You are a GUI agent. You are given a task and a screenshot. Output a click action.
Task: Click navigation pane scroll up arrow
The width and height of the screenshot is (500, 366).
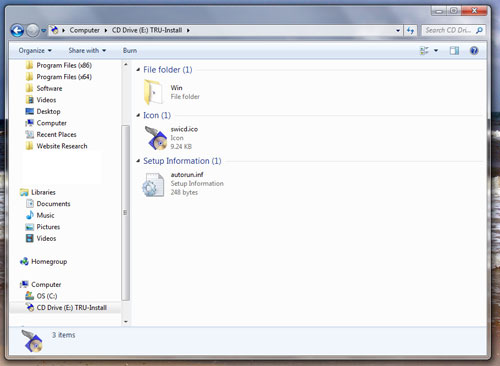click(126, 64)
